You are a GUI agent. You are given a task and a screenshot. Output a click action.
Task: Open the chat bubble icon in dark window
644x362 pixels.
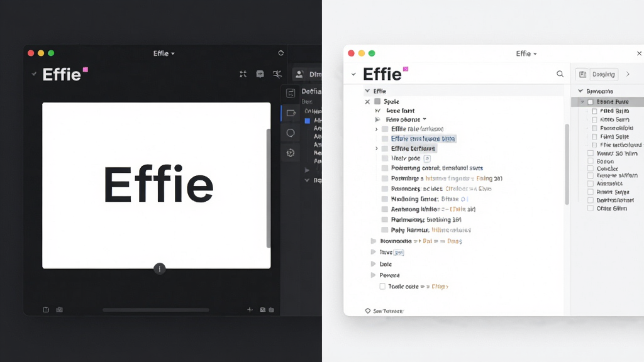point(260,74)
